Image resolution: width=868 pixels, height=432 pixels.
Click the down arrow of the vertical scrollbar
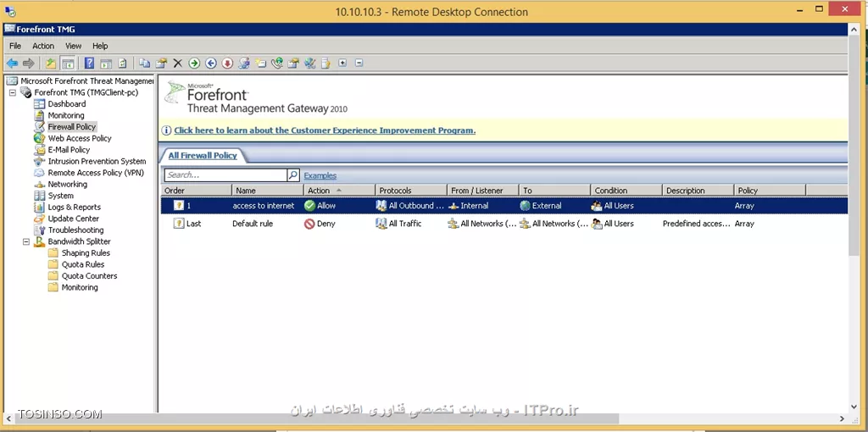coord(853,407)
